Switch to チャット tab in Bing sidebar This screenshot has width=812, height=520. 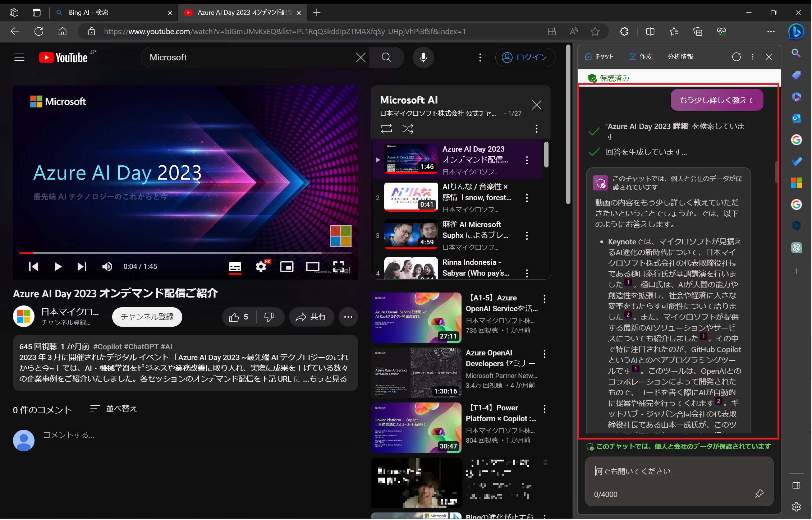pyautogui.click(x=599, y=57)
